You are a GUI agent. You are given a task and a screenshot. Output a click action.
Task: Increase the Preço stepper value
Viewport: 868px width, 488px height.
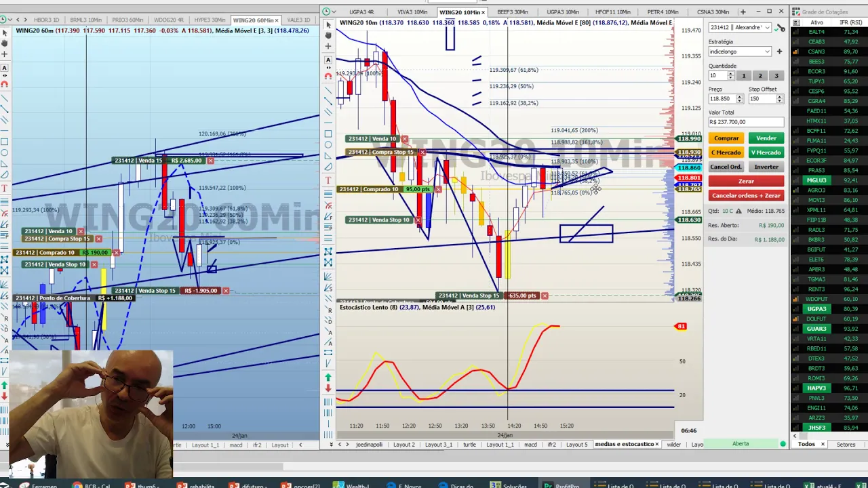click(x=740, y=97)
